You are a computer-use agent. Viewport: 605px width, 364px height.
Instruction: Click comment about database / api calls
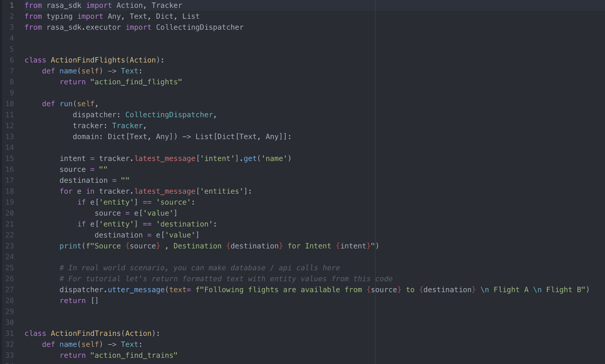200,268
